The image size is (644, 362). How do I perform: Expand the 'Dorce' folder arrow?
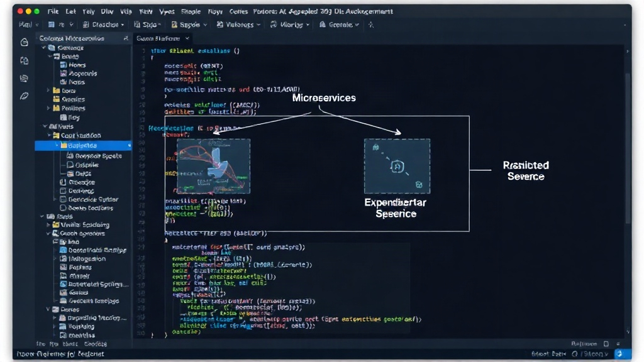point(48,90)
